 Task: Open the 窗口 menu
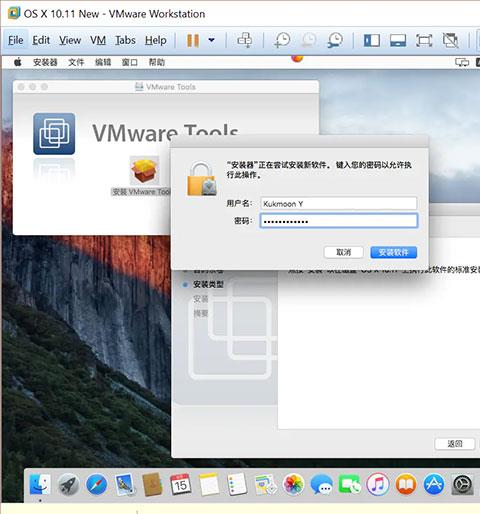click(130, 62)
